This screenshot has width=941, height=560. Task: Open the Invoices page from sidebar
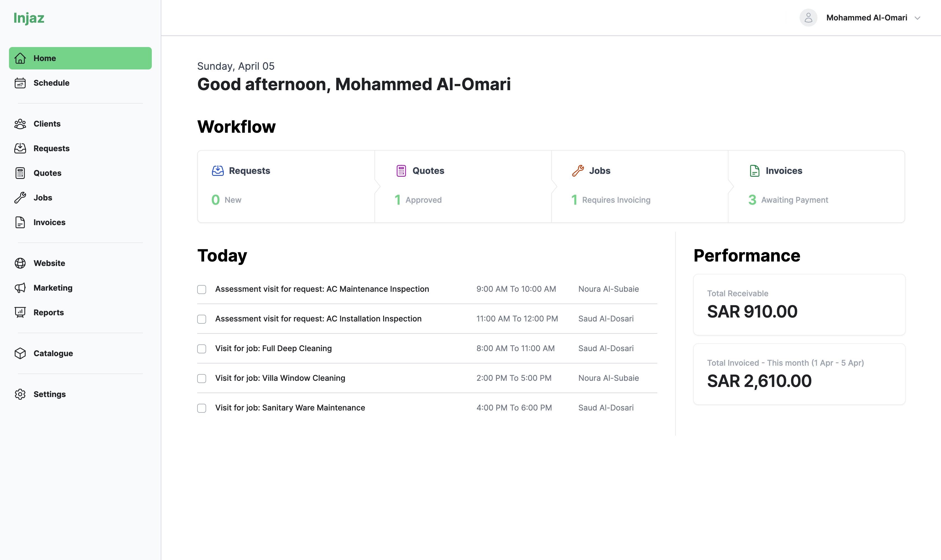[49, 222]
